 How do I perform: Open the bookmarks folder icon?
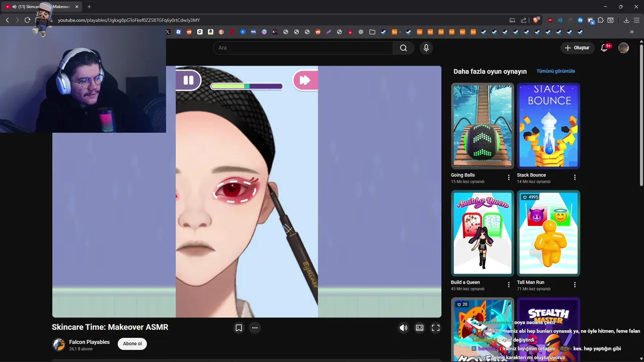click(372, 32)
